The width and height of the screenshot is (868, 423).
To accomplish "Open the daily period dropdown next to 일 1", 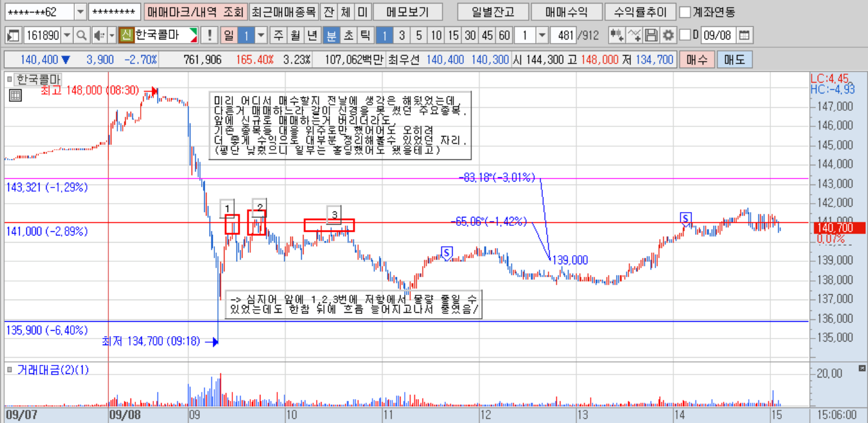I will (261, 35).
